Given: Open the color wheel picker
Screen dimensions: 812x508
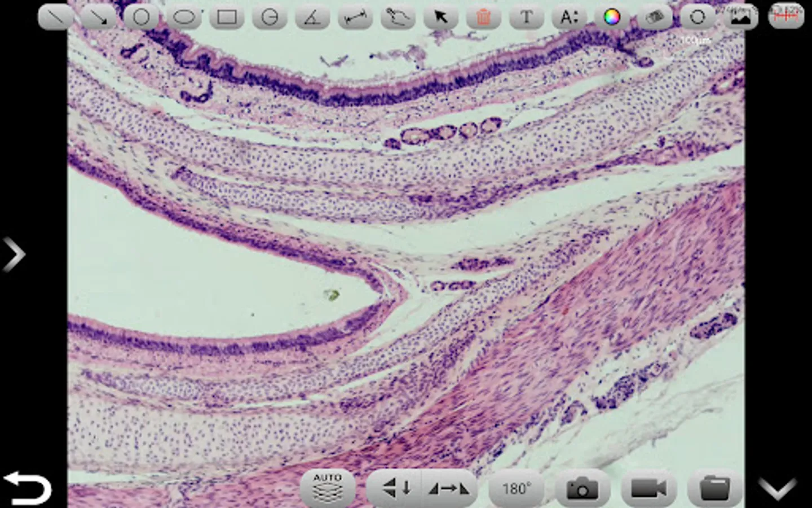Looking at the screenshot, I should [x=612, y=17].
